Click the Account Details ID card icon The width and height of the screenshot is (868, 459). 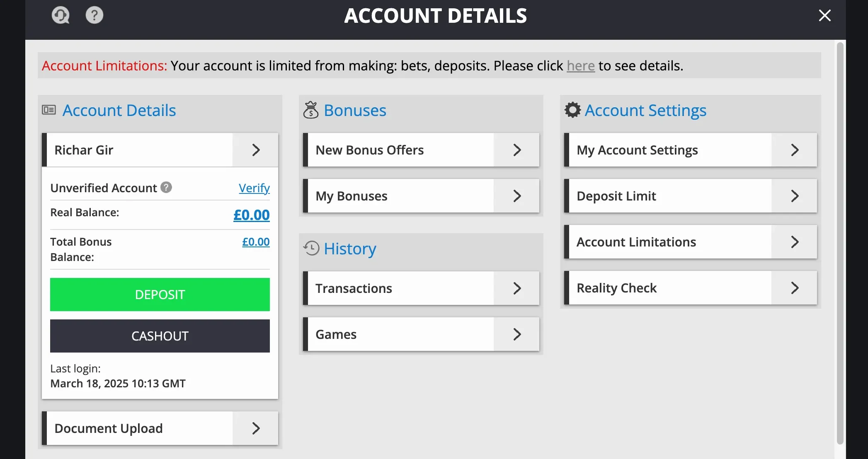49,110
